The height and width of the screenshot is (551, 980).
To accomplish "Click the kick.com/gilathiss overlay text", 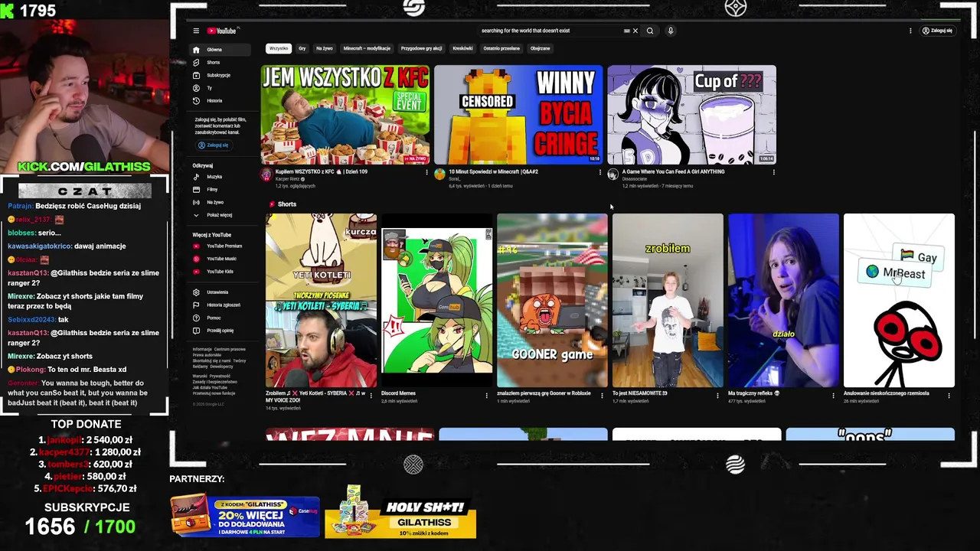I will 84,167.
